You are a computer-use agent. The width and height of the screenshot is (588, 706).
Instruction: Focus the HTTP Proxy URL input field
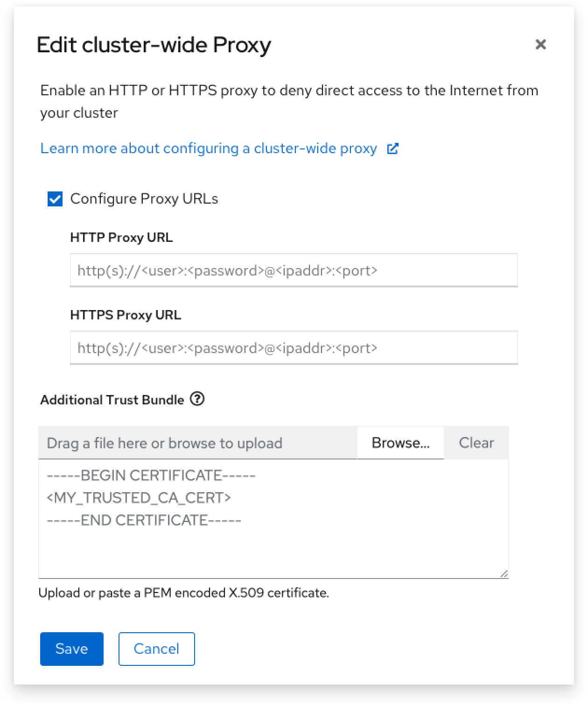(294, 270)
